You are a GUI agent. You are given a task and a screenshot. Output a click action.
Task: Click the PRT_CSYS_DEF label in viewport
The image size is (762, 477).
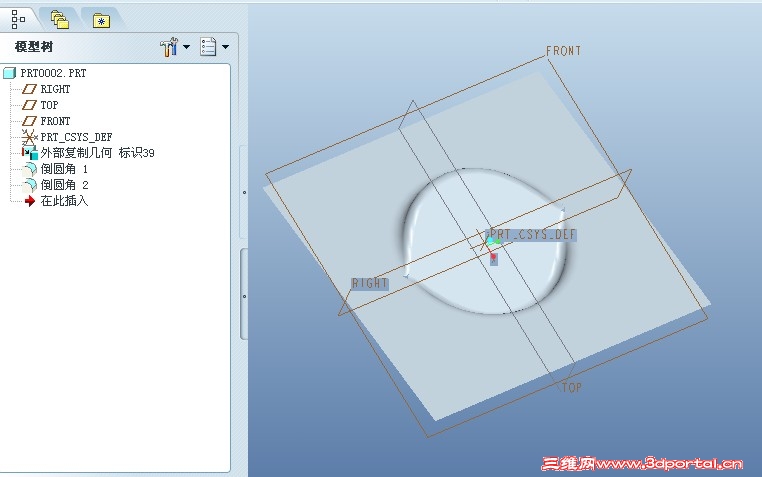click(532, 235)
